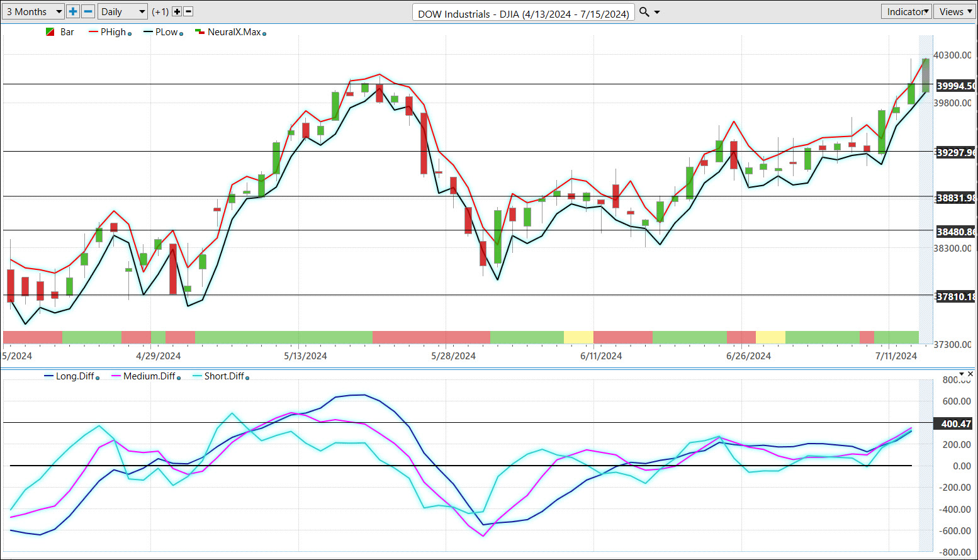978x560 pixels.
Task: Click the dot next to PHigh
Action: point(130,34)
